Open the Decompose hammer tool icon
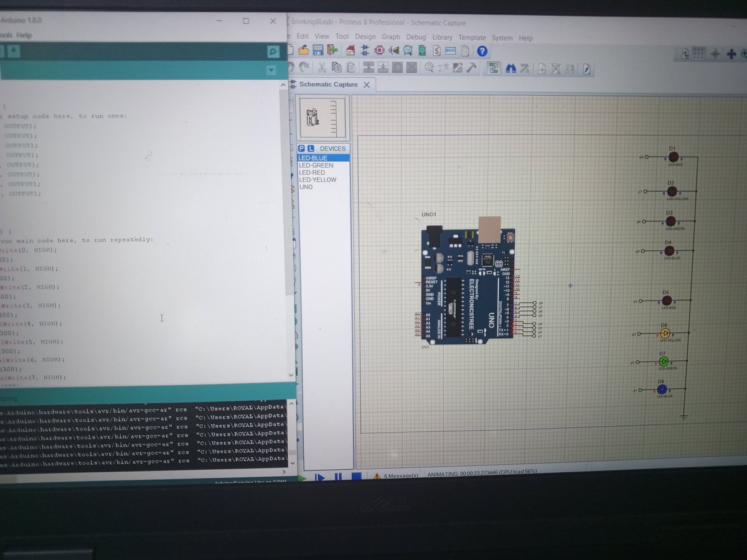 tap(472, 68)
